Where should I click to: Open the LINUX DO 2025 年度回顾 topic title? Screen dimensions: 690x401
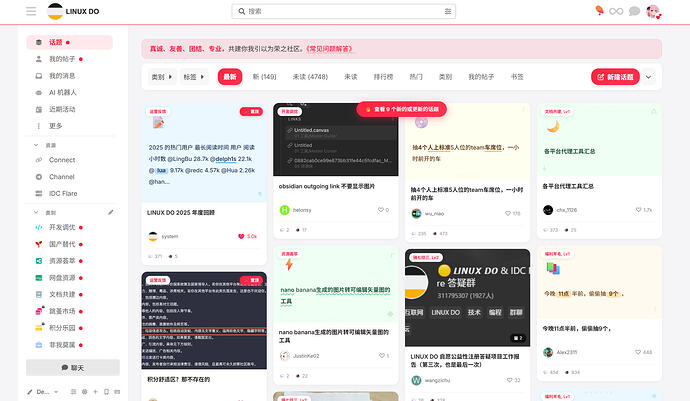pyautogui.click(x=181, y=213)
